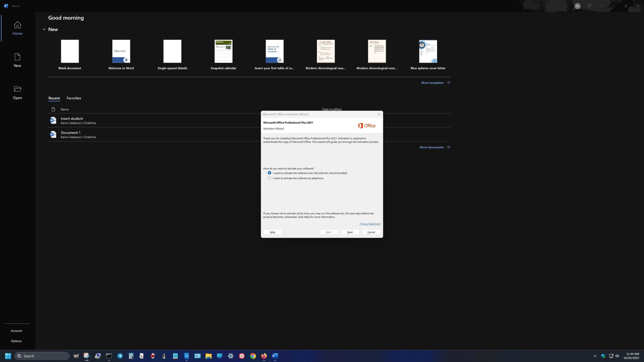Viewport: 644px width, 362px height.
Task: Close the Activation Wizard dialog
Action: tap(379, 114)
